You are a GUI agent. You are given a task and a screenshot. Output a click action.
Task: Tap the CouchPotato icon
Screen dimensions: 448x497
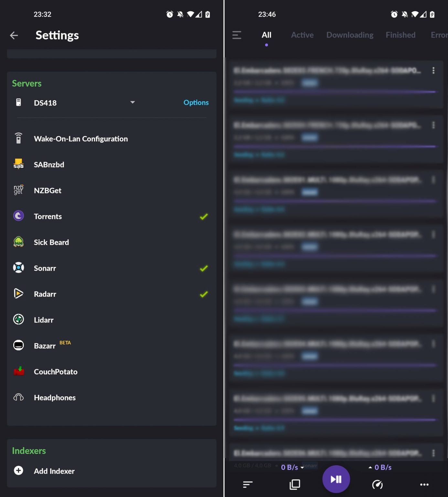[x=19, y=371]
